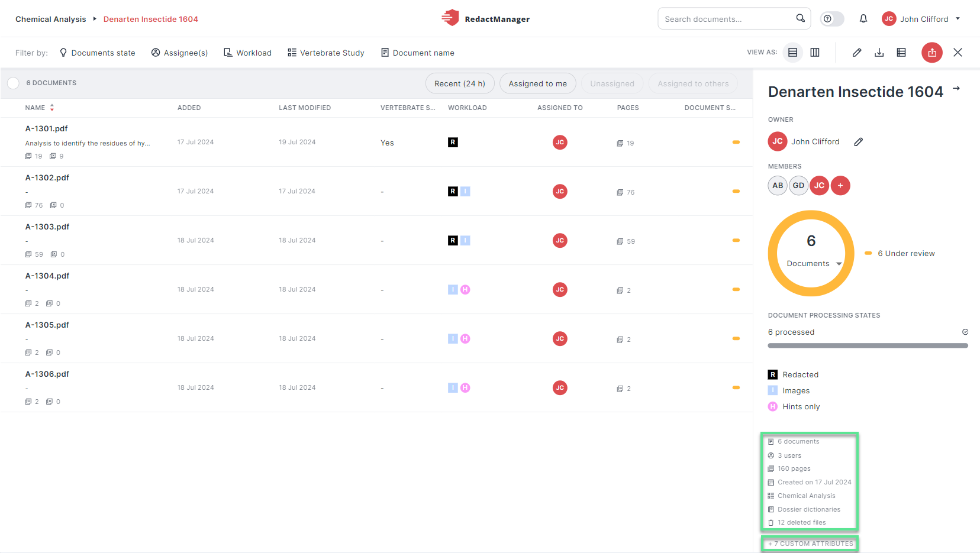Screen dimensions: 980x553
Task: Open A-1301.pdf document
Action: pyautogui.click(x=47, y=128)
